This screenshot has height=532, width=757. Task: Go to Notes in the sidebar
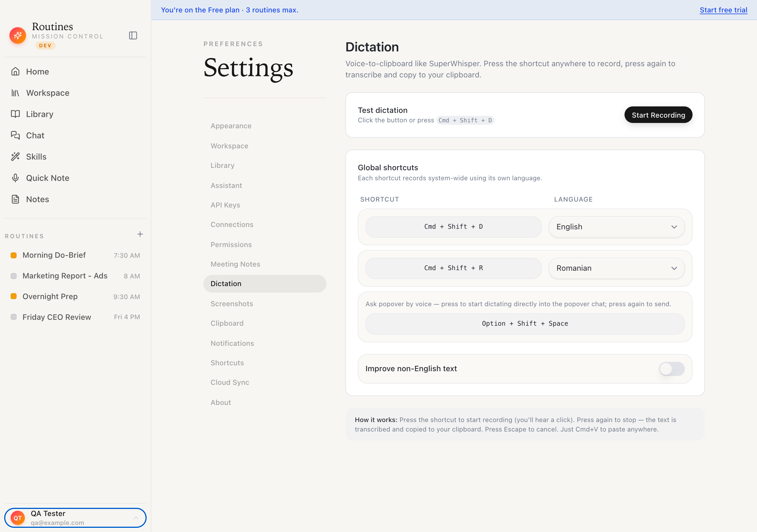tap(75, 199)
